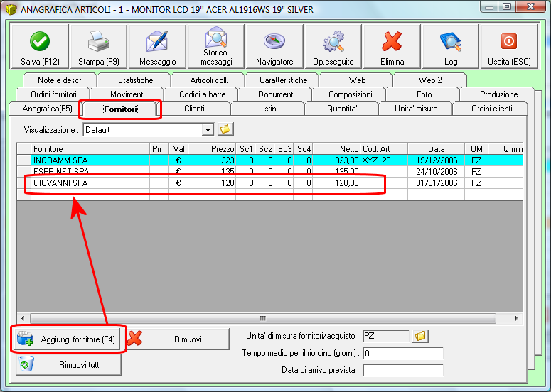Click the Val column header
Viewport: 551px width, 392px height.
pos(178,149)
